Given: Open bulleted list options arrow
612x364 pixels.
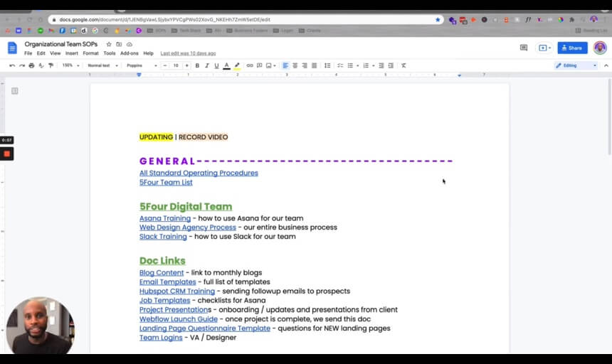Looking at the screenshot, I should [x=357, y=65].
